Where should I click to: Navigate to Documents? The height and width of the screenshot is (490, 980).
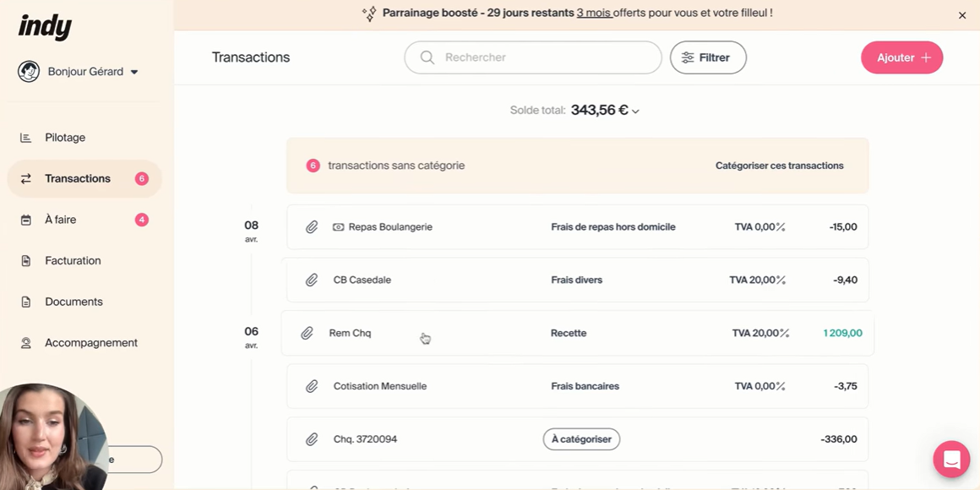tap(73, 302)
